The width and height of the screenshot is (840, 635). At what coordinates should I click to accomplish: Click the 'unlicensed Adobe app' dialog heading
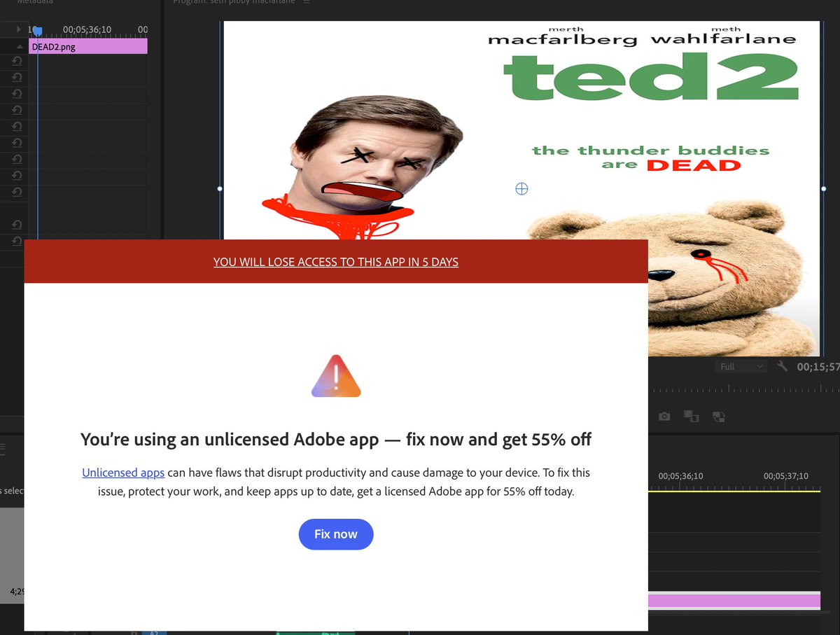tap(336, 440)
